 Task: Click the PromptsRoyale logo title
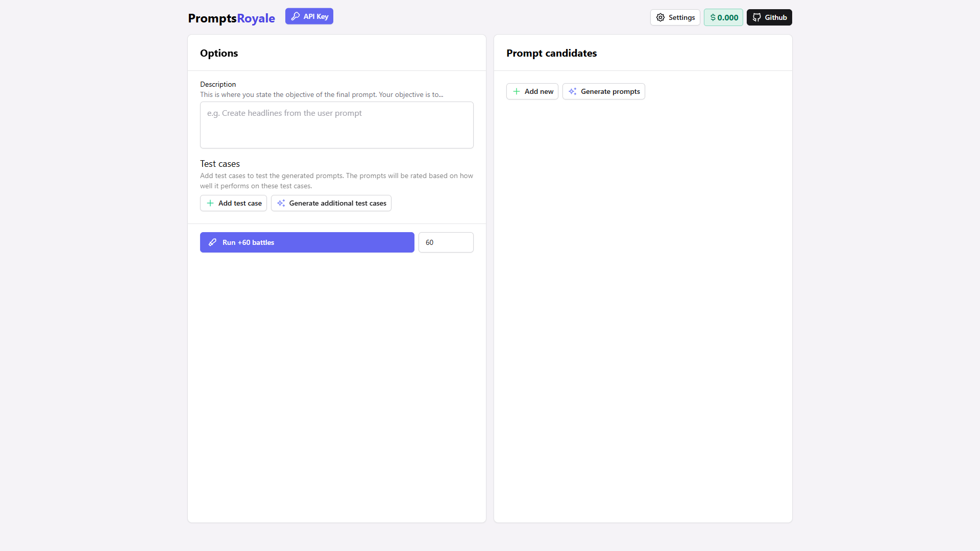click(x=231, y=18)
